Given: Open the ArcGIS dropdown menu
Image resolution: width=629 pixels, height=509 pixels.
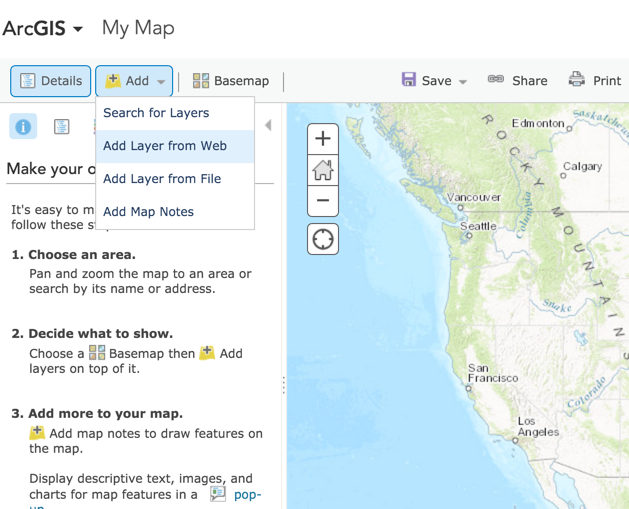Looking at the screenshot, I should [43, 28].
